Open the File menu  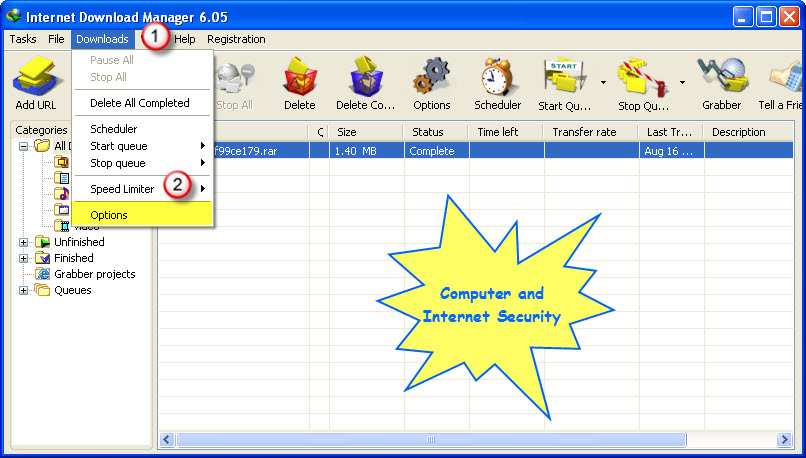click(56, 39)
